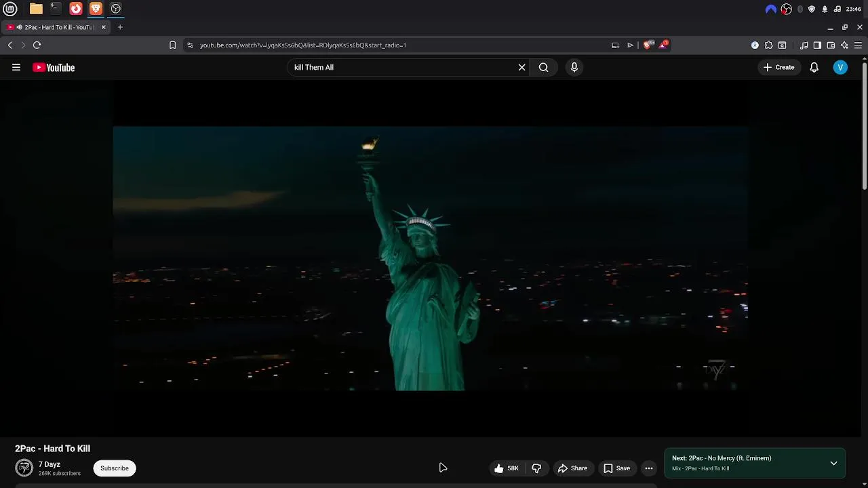Click the OBS tray icon
The height and width of the screenshot is (488, 868).
click(x=787, y=9)
